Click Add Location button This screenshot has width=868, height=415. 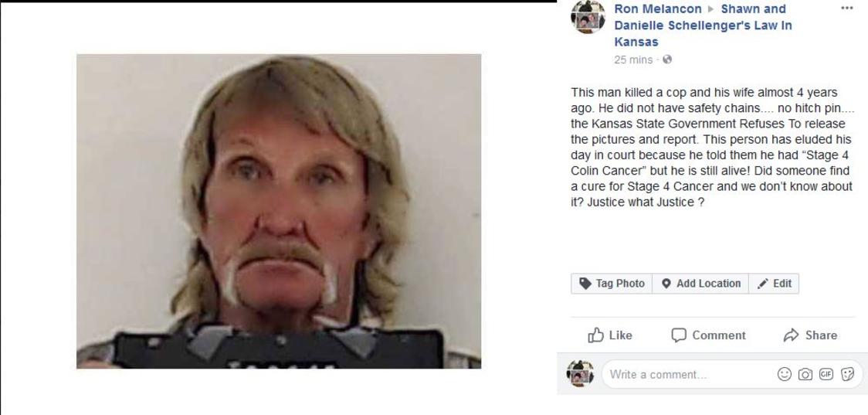700,284
